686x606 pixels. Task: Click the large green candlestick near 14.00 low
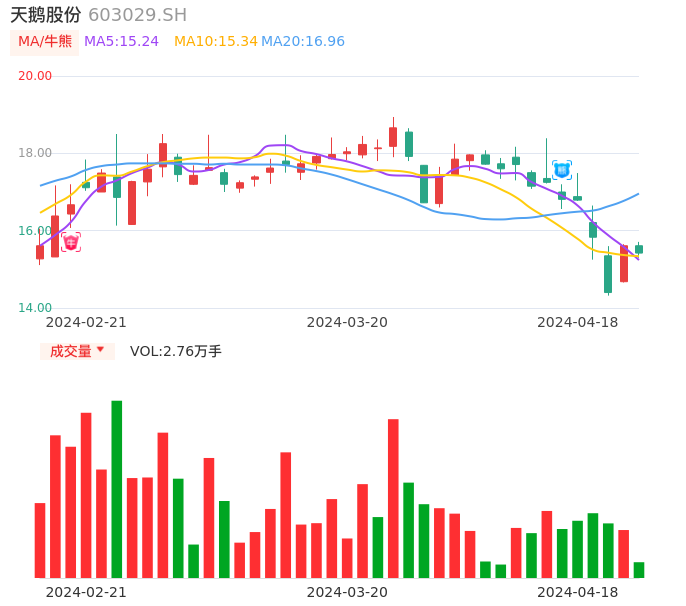(608, 274)
